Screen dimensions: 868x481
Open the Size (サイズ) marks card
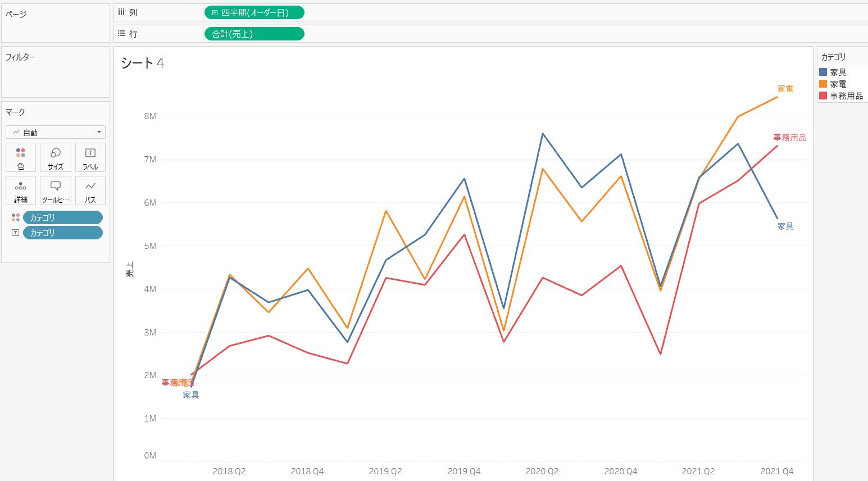(x=56, y=157)
